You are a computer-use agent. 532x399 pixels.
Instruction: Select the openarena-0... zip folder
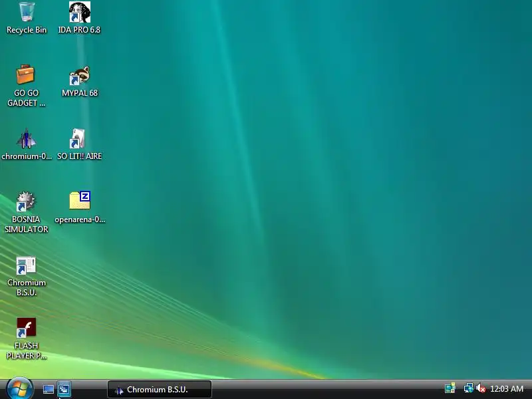point(80,207)
